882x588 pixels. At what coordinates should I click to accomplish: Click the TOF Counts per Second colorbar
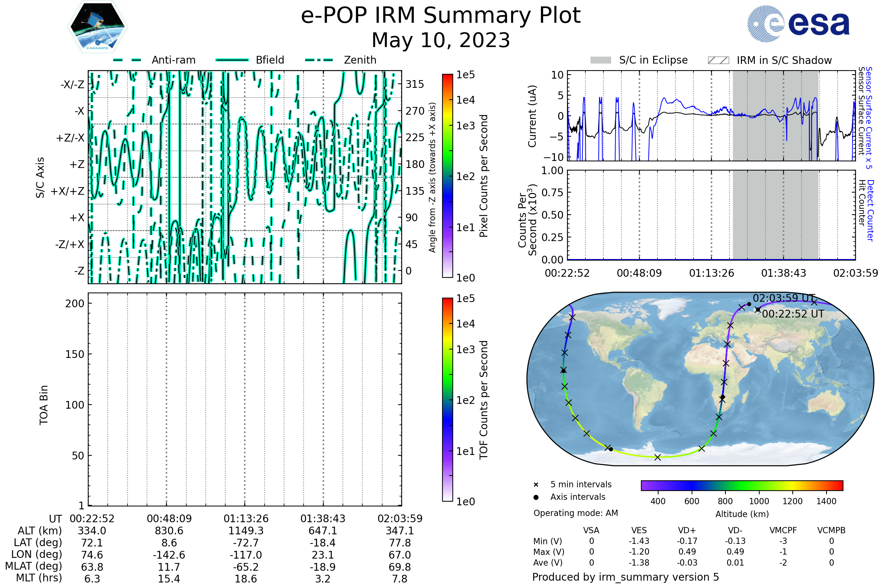tap(447, 399)
